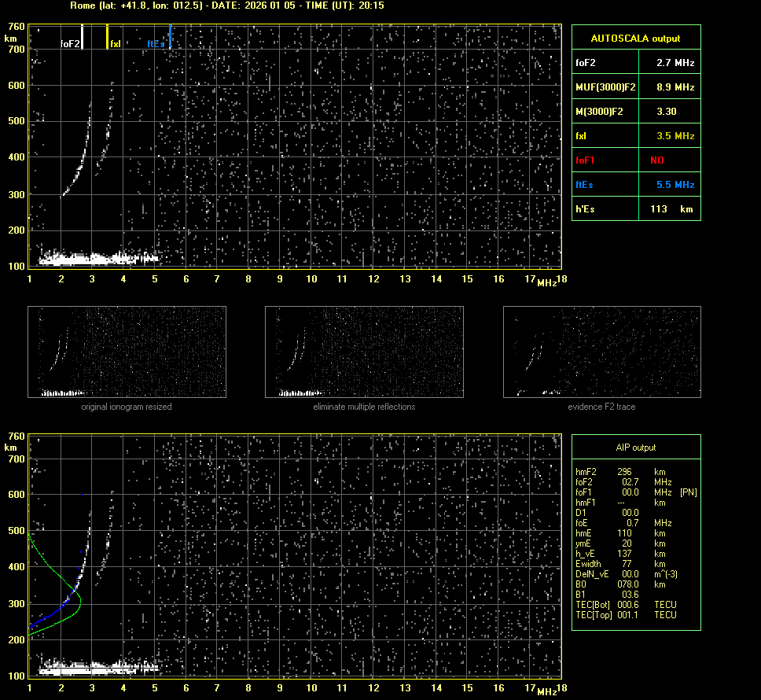Click the yellow fxI marker line

(x=108, y=36)
